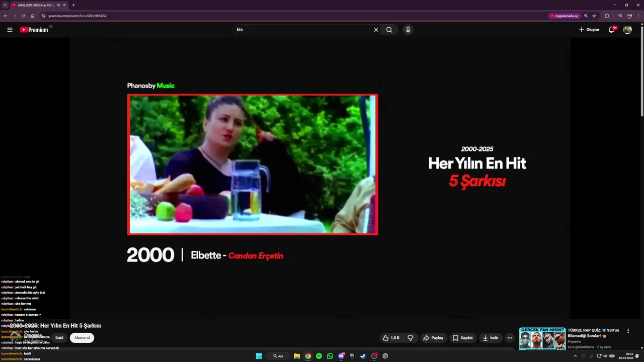This screenshot has width=644, height=362.
Task: Close the YouTube browser tab
Action: pos(64,5)
